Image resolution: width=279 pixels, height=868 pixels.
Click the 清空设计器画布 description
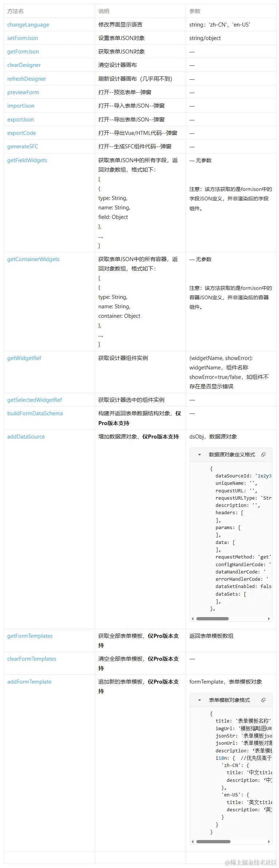click(x=118, y=65)
